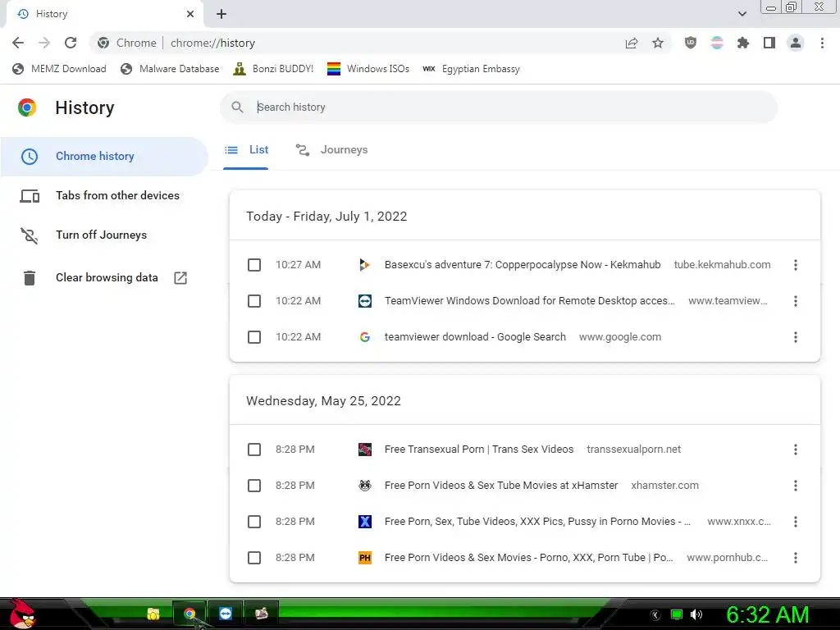Click the 6:32 AM clock
840x630 pixels.
tap(767, 614)
